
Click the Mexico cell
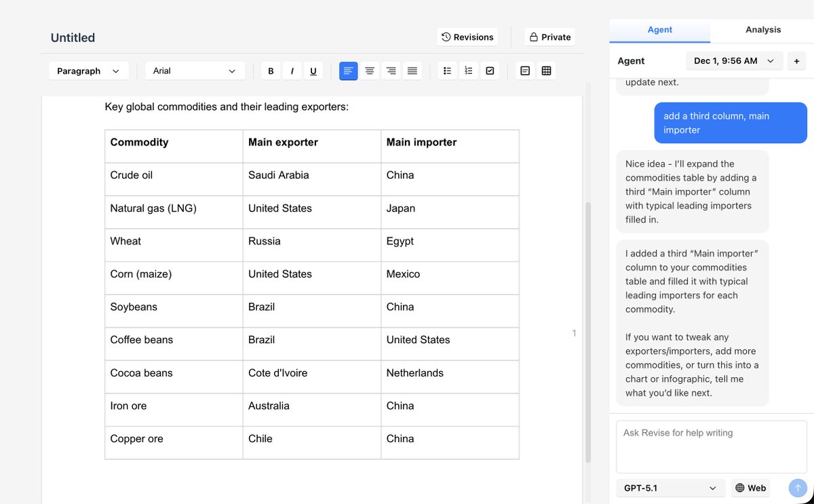point(450,278)
